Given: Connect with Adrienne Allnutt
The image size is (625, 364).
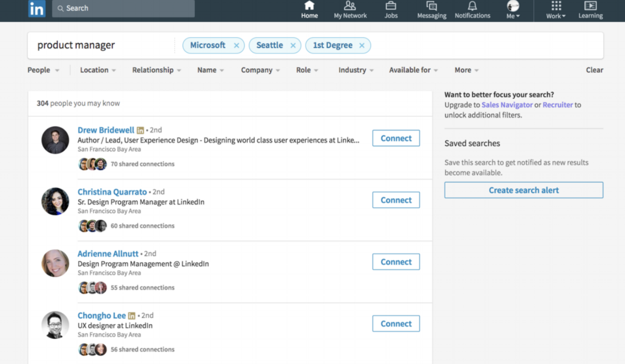Looking at the screenshot, I should tap(396, 262).
